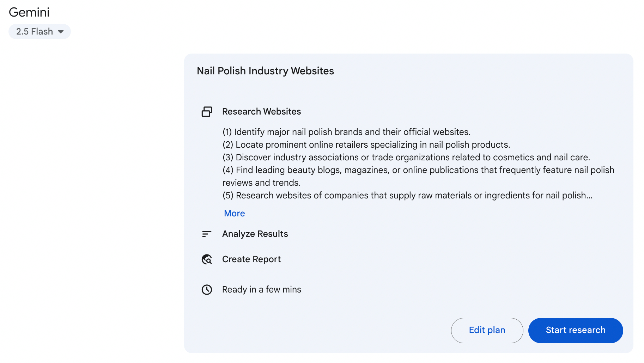The image size is (644, 363).
Task: Expand the plan with the More link
Action: (235, 214)
